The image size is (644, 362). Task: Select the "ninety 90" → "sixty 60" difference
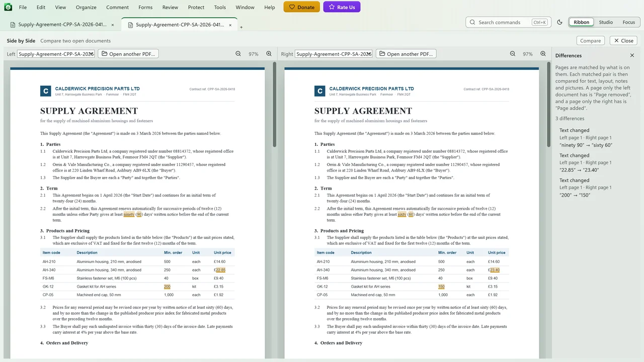[x=596, y=138]
